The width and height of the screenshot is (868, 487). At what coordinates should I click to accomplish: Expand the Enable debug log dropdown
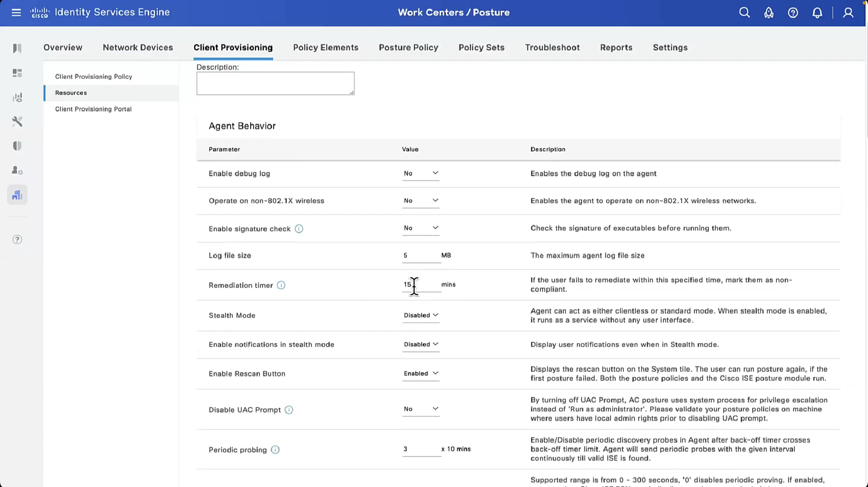pyautogui.click(x=420, y=173)
